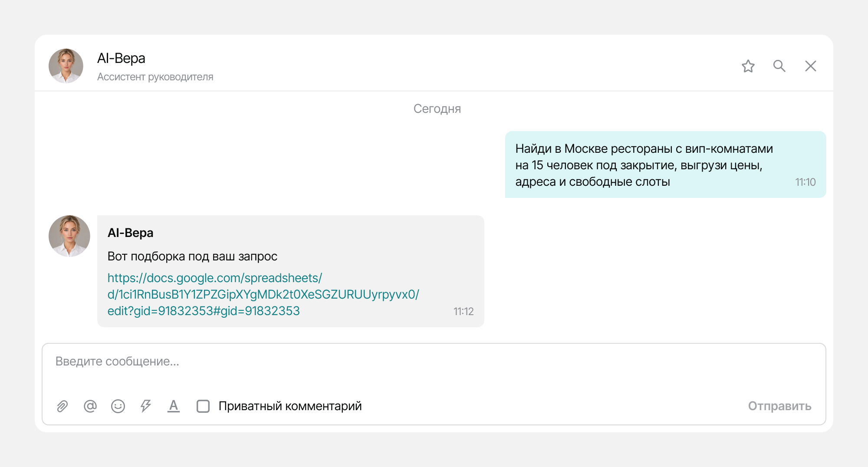Open the Google spreadsheets link
This screenshot has height=467, width=868.
[263, 294]
